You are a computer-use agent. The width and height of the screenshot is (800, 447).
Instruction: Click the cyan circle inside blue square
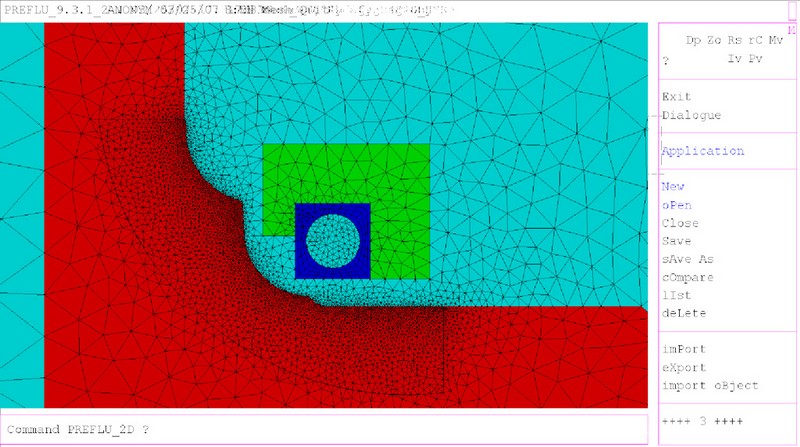(333, 241)
